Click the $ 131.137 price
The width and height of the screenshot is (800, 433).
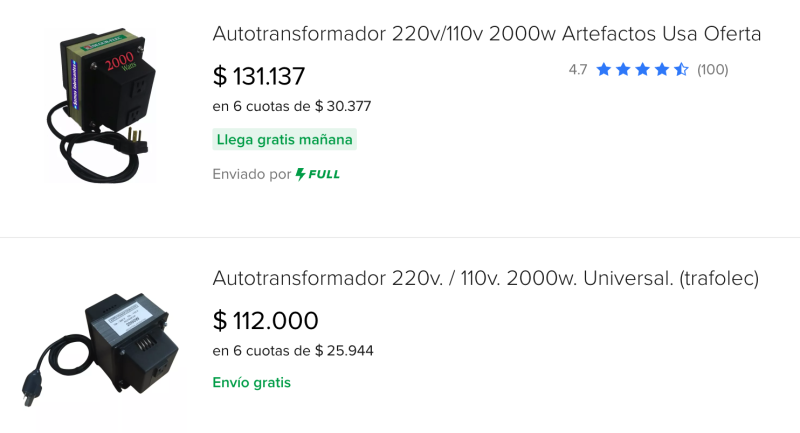coord(259,76)
